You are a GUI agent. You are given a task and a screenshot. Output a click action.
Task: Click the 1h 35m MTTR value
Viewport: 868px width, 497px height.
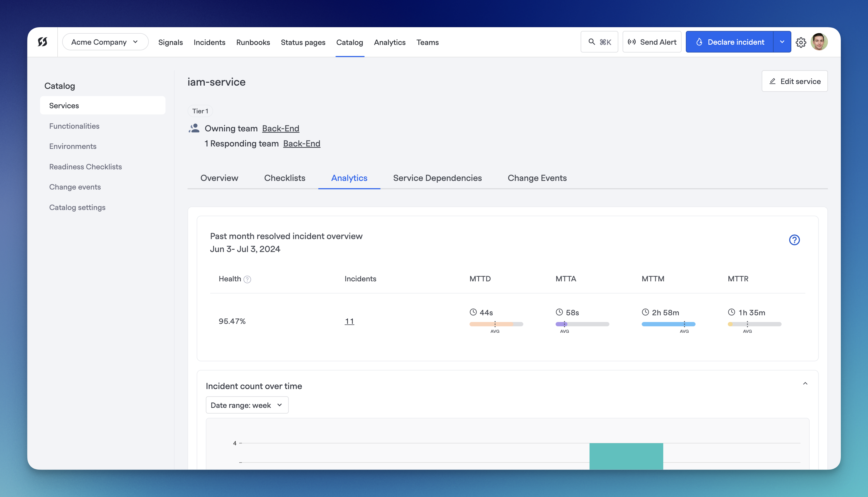click(x=752, y=313)
